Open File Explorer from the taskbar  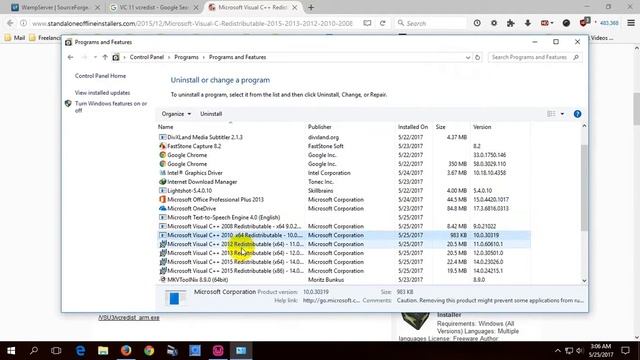[x=103, y=351]
